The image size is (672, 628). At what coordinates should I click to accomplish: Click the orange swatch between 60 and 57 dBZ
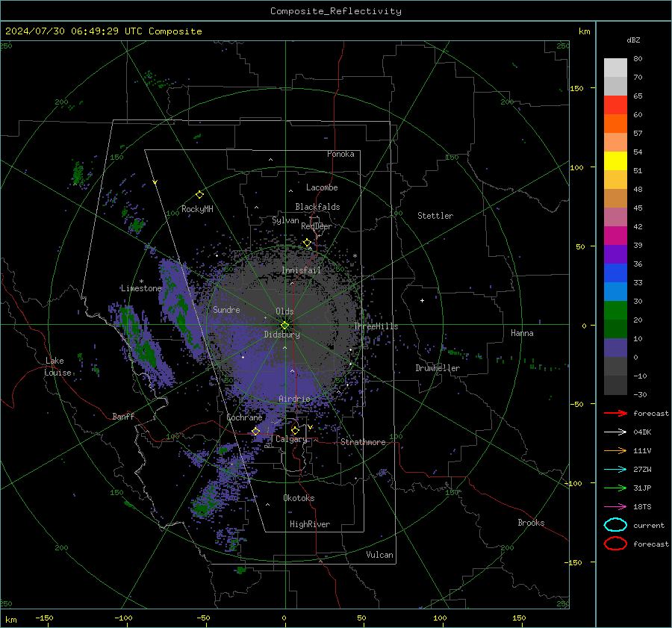coord(615,124)
